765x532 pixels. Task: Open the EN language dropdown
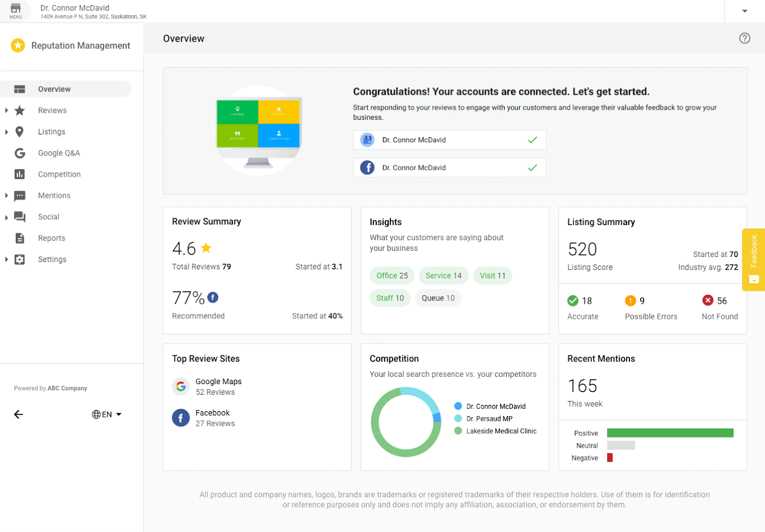coord(107,414)
